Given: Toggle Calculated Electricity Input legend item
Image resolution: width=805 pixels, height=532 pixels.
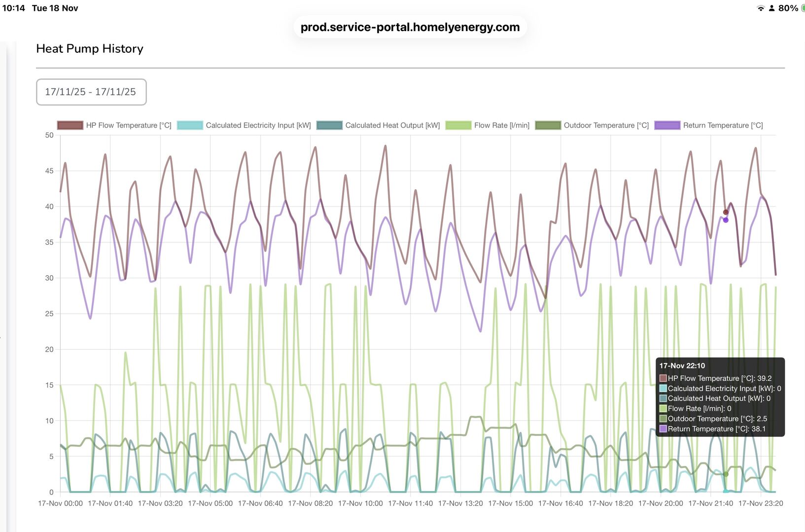Looking at the screenshot, I should pyautogui.click(x=244, y=125).
